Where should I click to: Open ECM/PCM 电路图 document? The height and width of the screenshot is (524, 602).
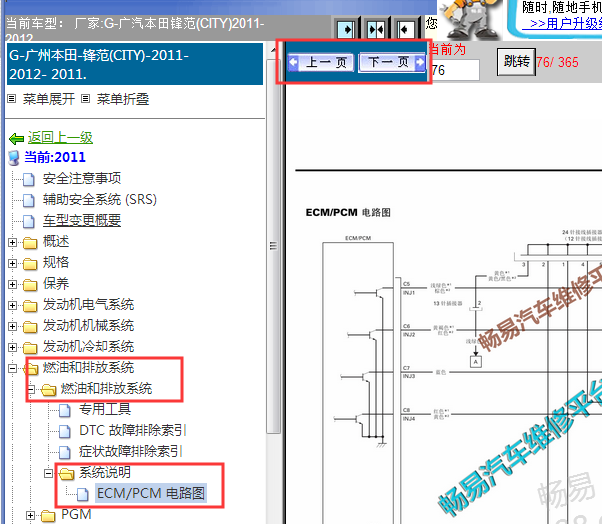[151, 493]
